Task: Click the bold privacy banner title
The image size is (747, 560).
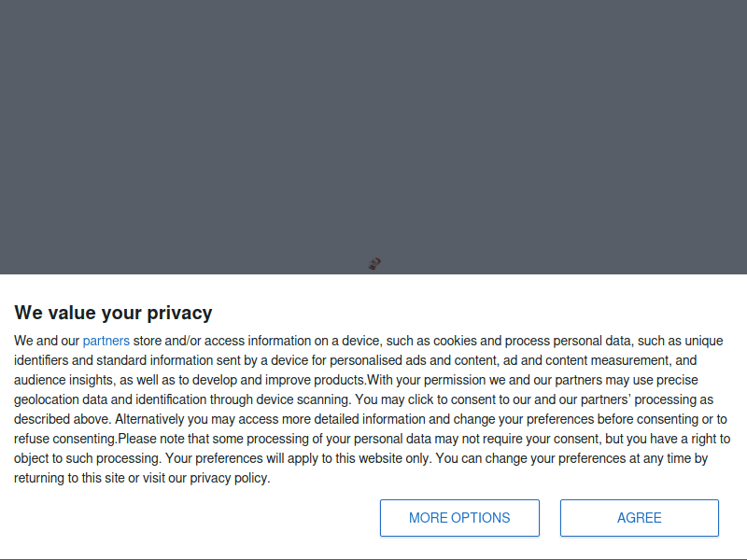Action: [x=113, y=313]
